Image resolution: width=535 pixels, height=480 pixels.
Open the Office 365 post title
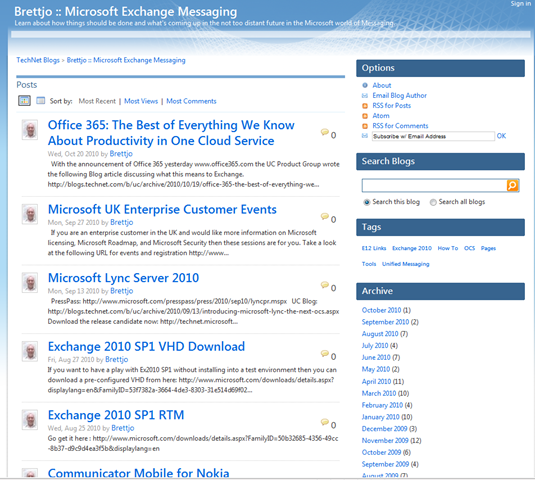coord(171,133)
